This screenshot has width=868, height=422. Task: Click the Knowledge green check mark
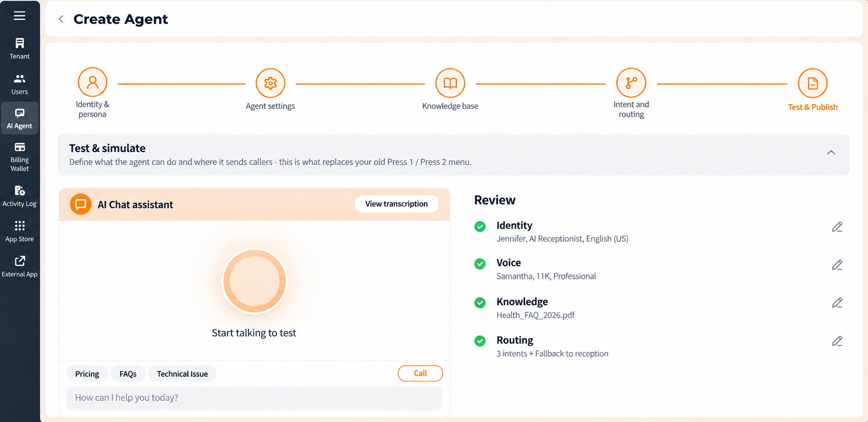pyautogui.click(x=480, y=302)
